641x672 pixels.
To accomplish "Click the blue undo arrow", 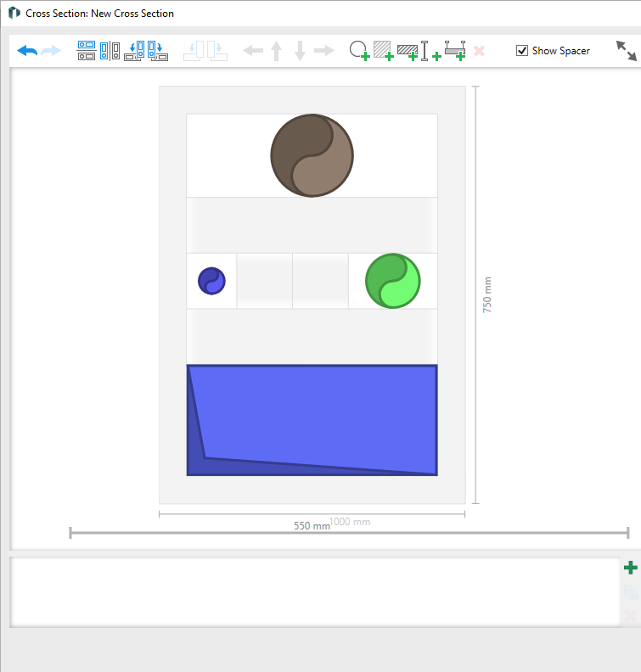I will (x=27, y=51).
